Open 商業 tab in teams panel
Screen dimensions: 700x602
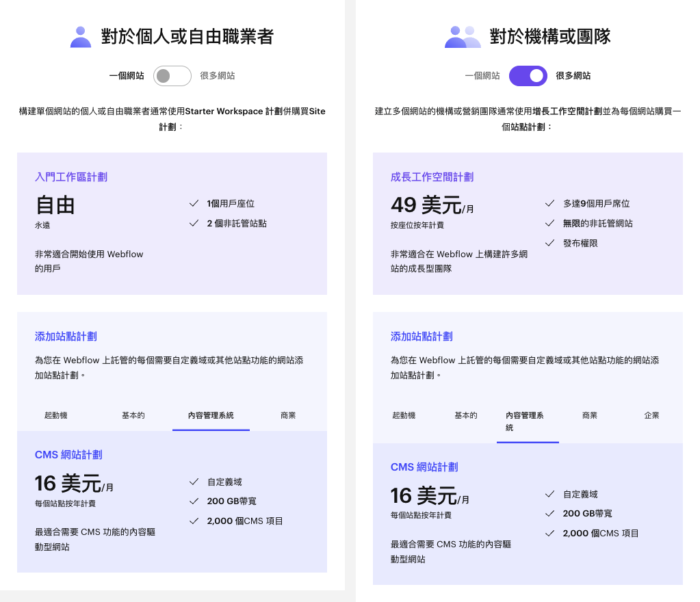pos(589,415)
